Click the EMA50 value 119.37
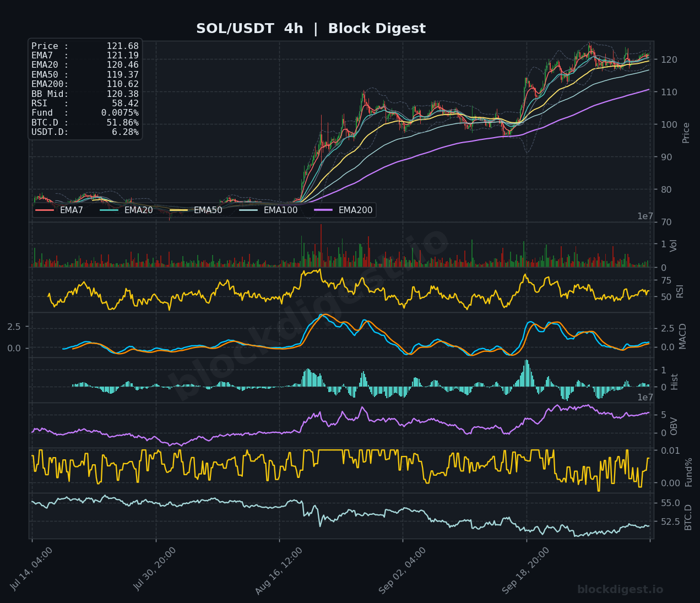The image size is (700, 603). pos(122,74)
